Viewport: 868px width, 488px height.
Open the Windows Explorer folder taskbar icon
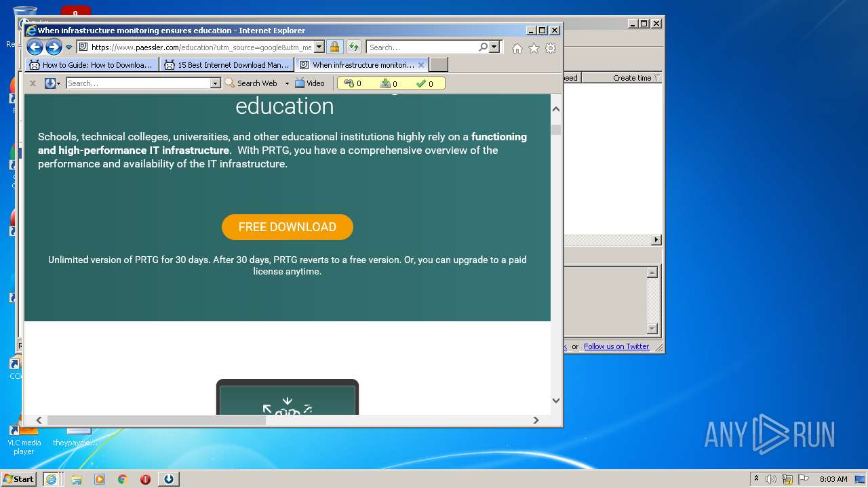tap(77, 479)
